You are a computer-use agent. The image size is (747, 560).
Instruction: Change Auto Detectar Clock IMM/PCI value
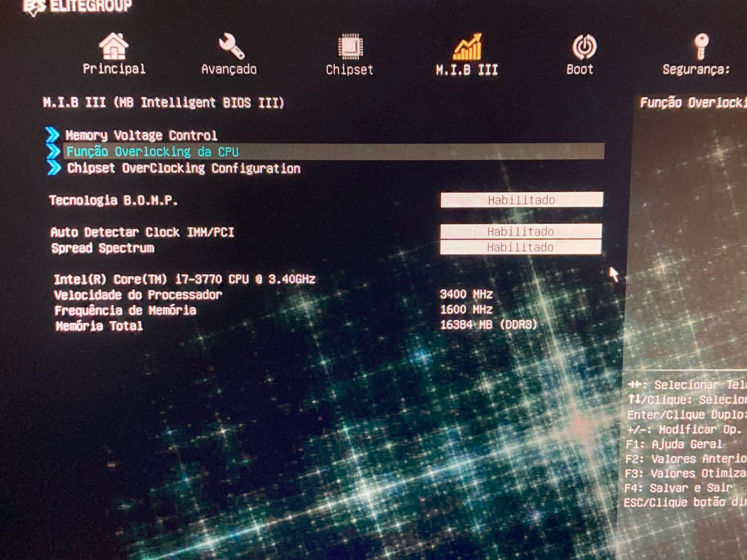click(x=521, y=231)
